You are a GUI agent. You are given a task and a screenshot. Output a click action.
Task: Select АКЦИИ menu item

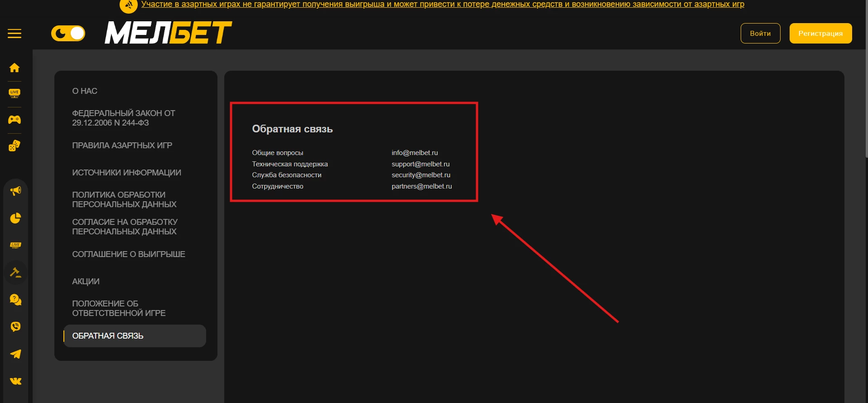click(86, 282)
